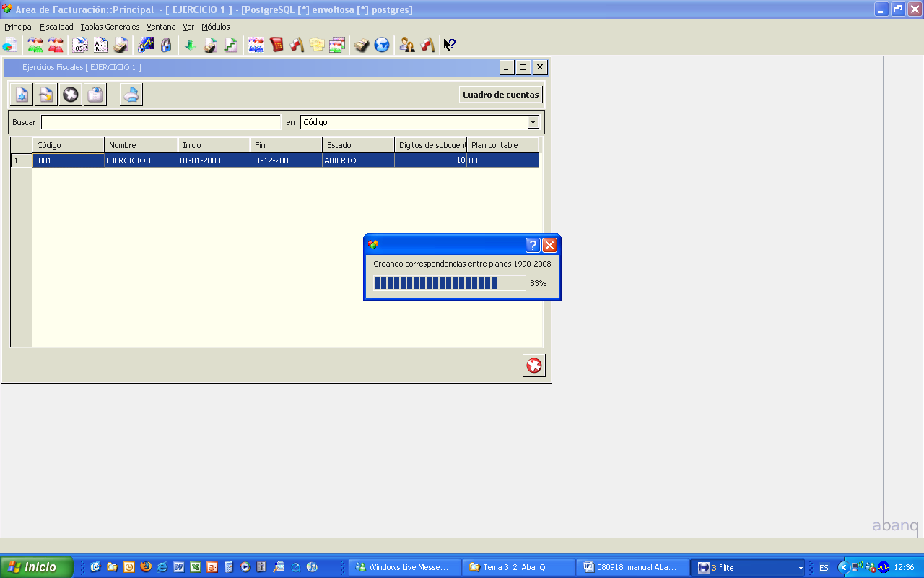Sort by the Plan contable column header
The image size is (924, 578).
click(x=503, y=145)
